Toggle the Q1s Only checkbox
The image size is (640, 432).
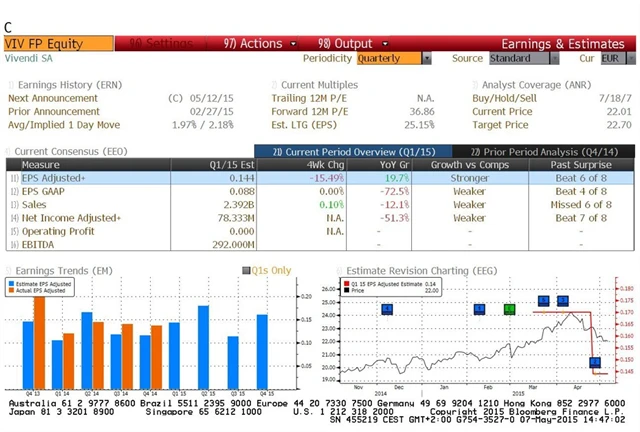246,270
